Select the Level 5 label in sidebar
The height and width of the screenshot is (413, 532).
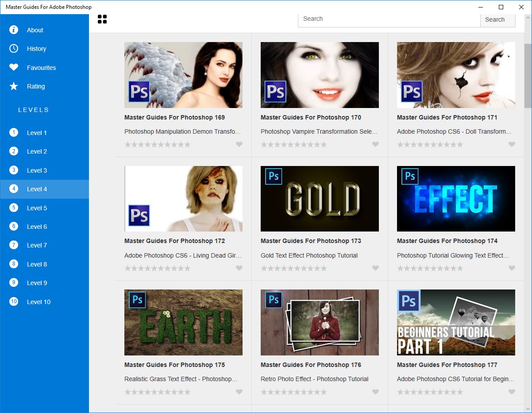point(37,208)
